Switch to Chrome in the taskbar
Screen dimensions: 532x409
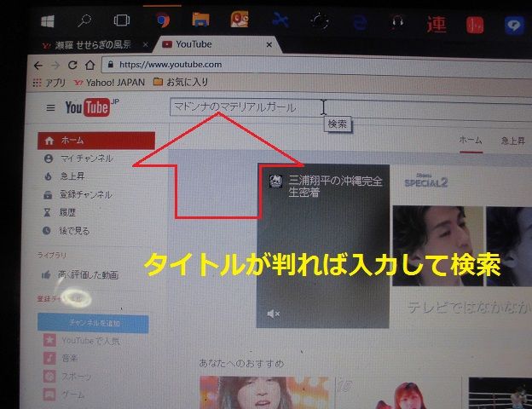(163, 20)
